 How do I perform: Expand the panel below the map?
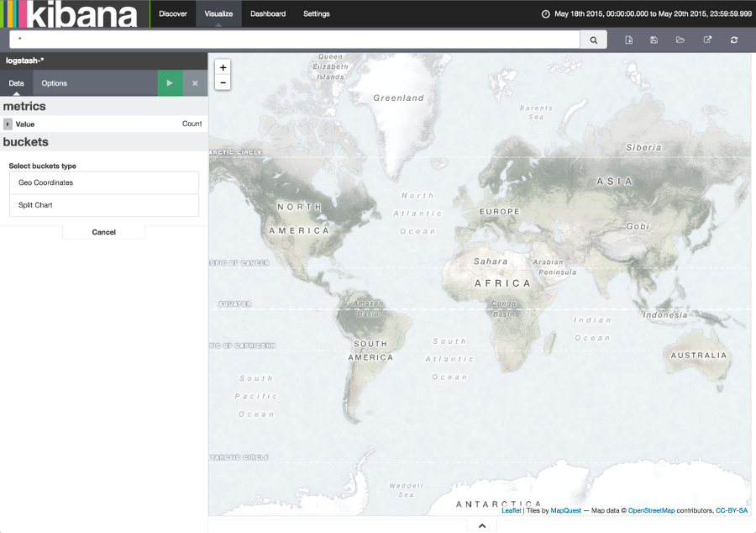[x=481, y=525]
